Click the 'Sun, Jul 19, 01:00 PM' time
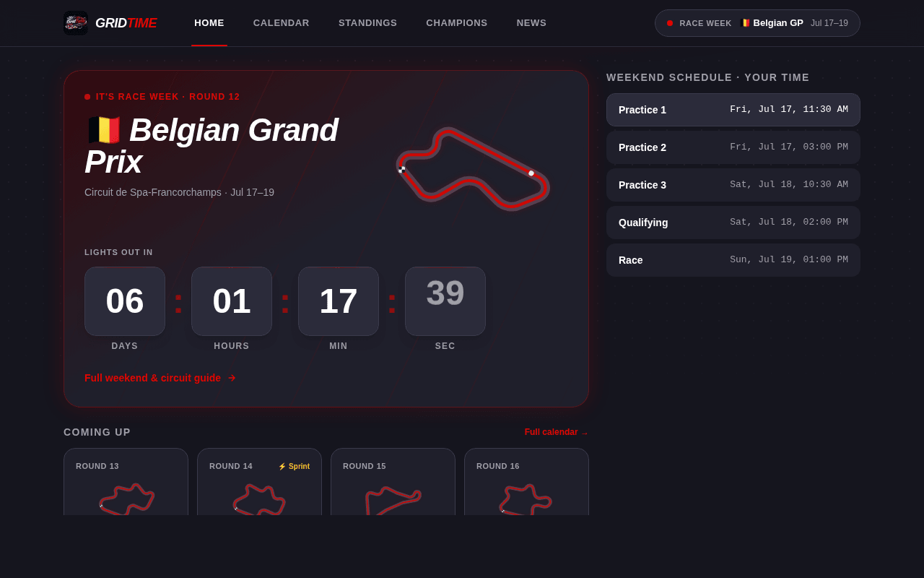The image size is (924, 578). [x=789, y=260]
